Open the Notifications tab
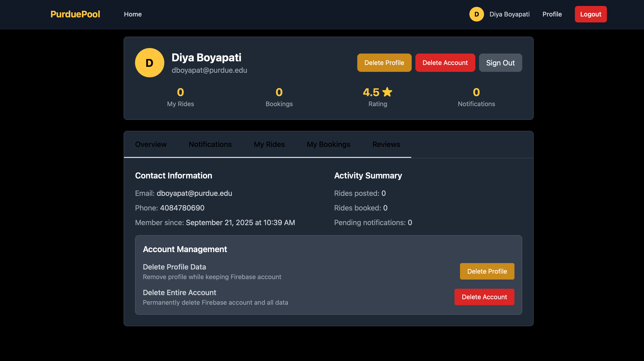 (x=210, y=144)
